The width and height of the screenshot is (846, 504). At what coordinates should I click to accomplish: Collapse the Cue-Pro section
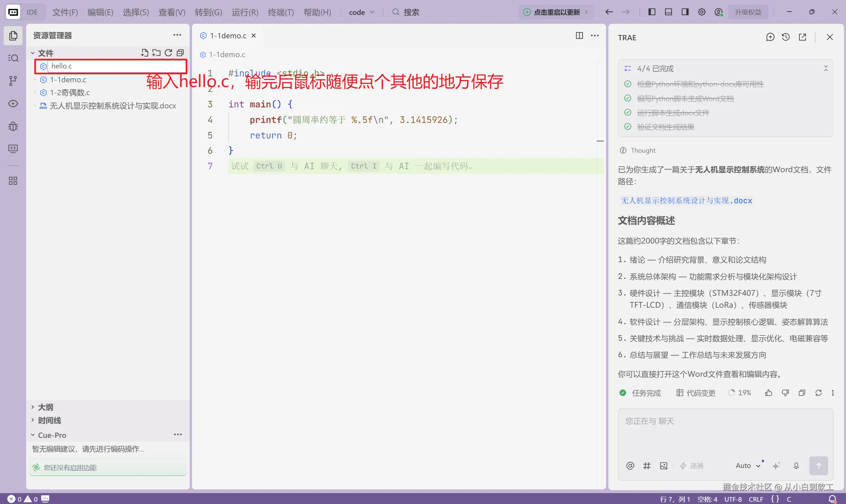pyautogui.click(x=33, y=435)
